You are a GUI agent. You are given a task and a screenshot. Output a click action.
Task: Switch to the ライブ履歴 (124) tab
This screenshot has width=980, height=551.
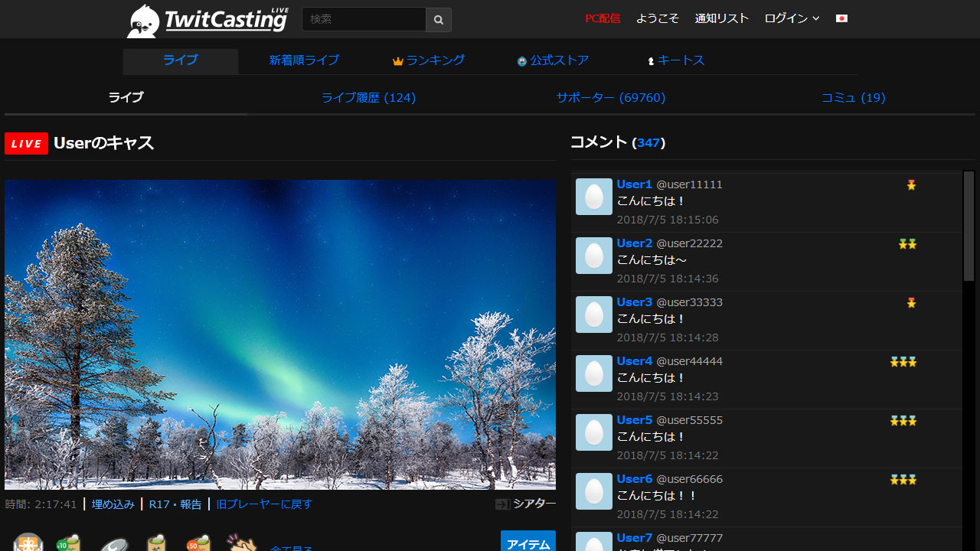[x=368, y=97]
